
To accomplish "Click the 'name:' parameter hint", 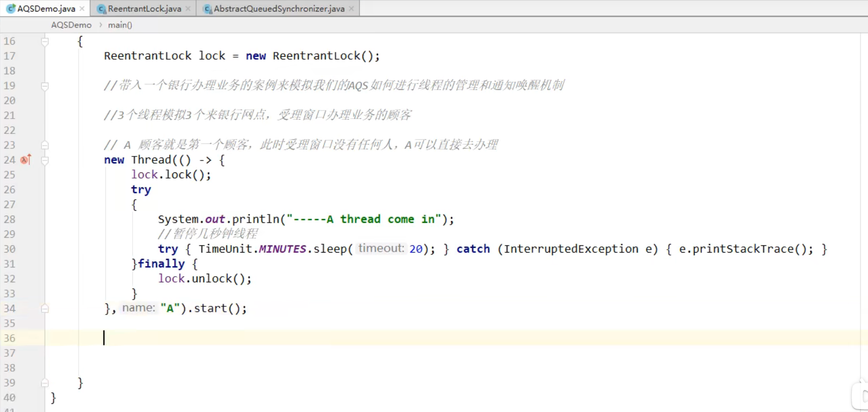I will (139, 308).
